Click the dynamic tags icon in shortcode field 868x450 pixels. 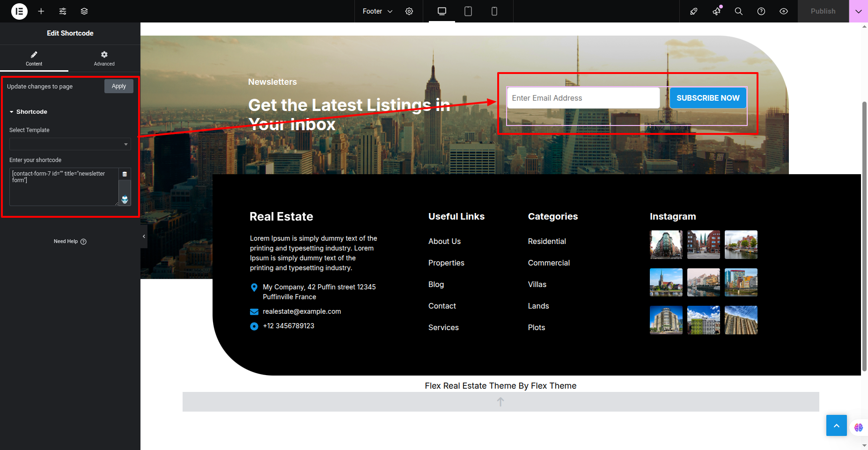[125, 174]
